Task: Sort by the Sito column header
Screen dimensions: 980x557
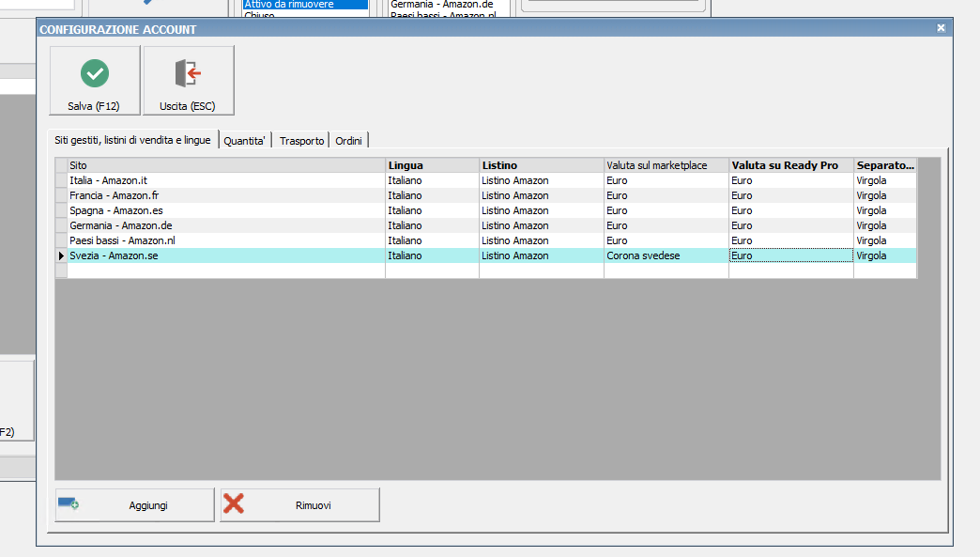Action: (226, 165)
